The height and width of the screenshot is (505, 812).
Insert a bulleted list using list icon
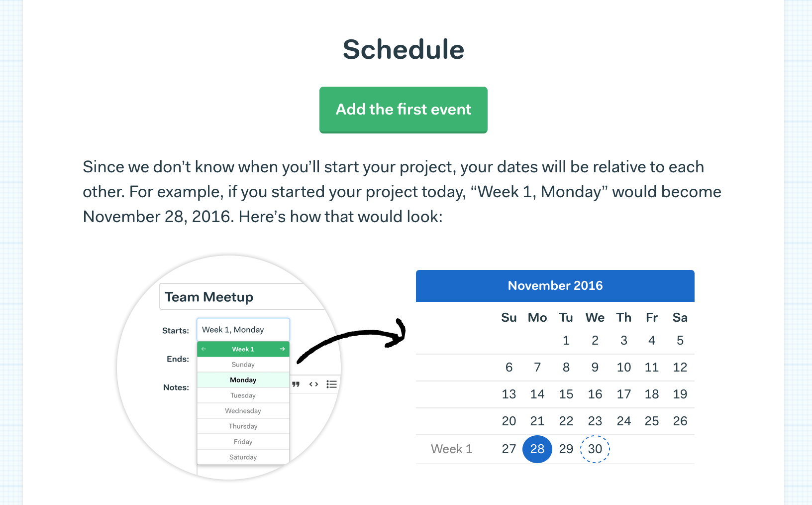pyautogui.click(x=331, y=384)
